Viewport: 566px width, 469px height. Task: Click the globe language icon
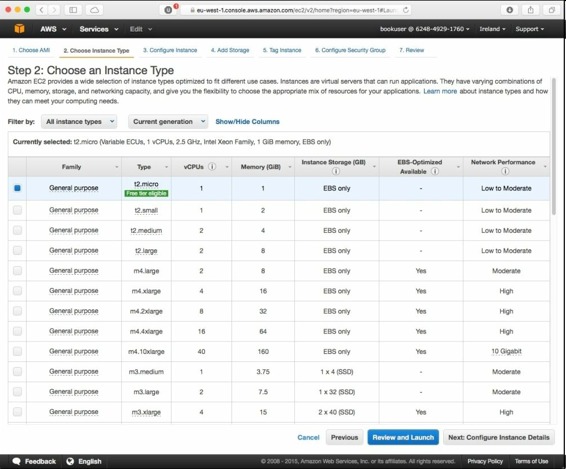[x=70, y=461]
